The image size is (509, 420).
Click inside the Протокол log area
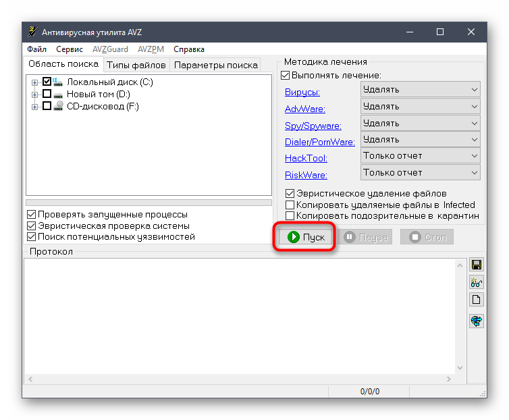pos(240,317)
